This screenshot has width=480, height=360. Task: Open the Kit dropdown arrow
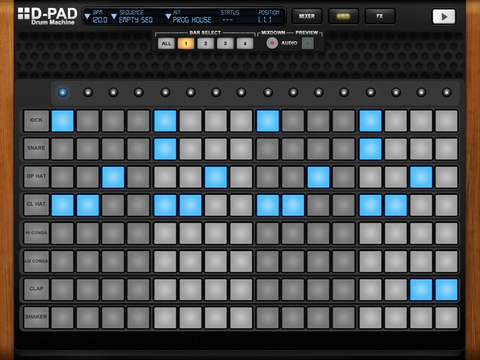(x=168, y=16)
